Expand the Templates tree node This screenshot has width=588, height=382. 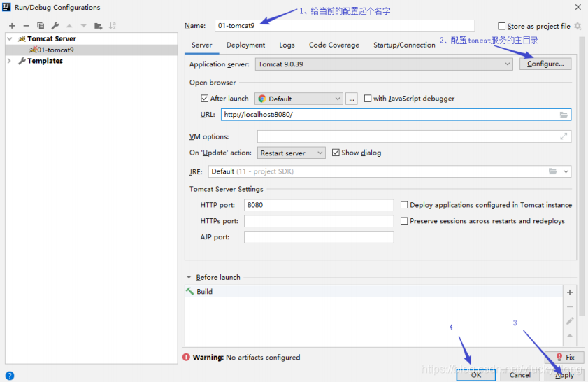(x=9, y=61)
